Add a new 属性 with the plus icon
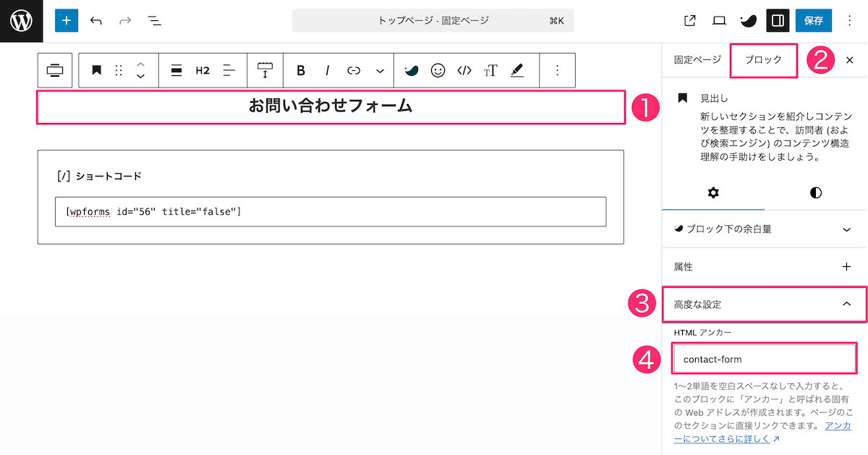Image resolution: width=868 pixels, height=455 pixels. pos(846,266)
